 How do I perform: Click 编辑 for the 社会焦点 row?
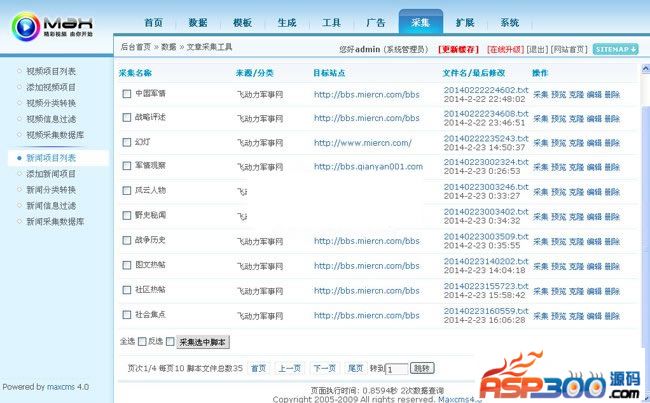[594, 316]
